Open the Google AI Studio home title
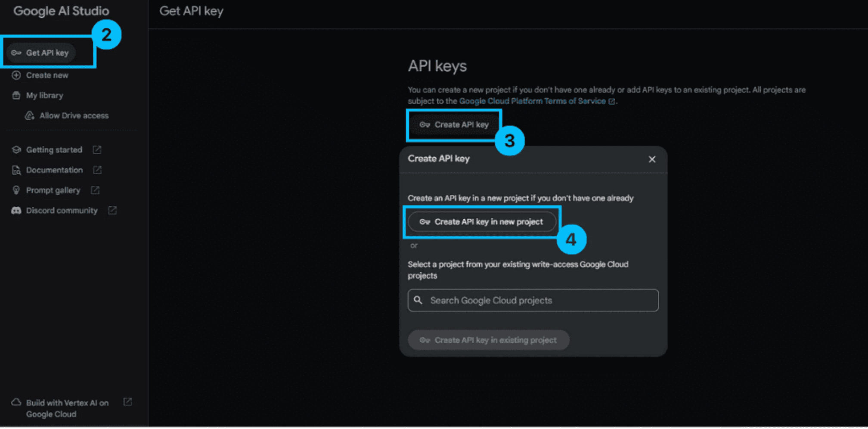Image resolution: width=868 pixels, height=429 pixels. click(61, 11)
